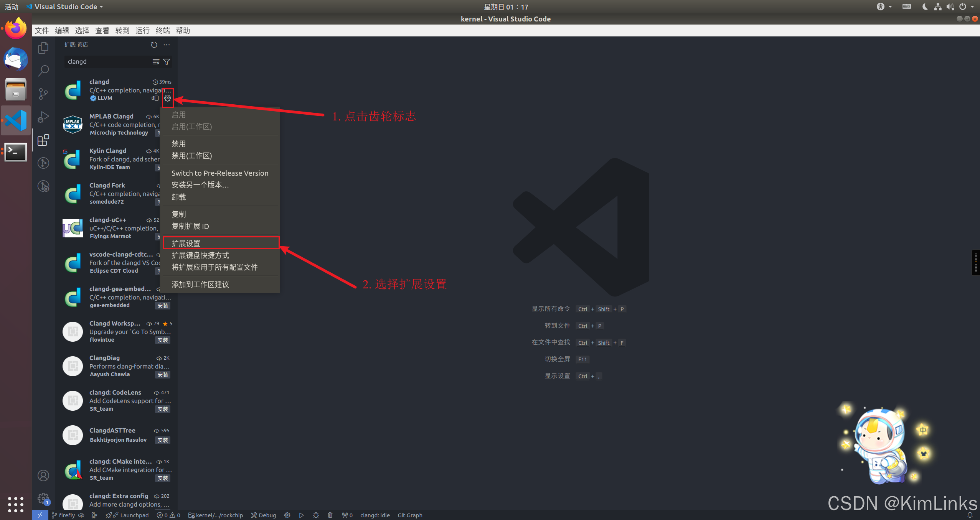
Task: Open the Explorer view in activity bar
Action: (x=43, y=48)
